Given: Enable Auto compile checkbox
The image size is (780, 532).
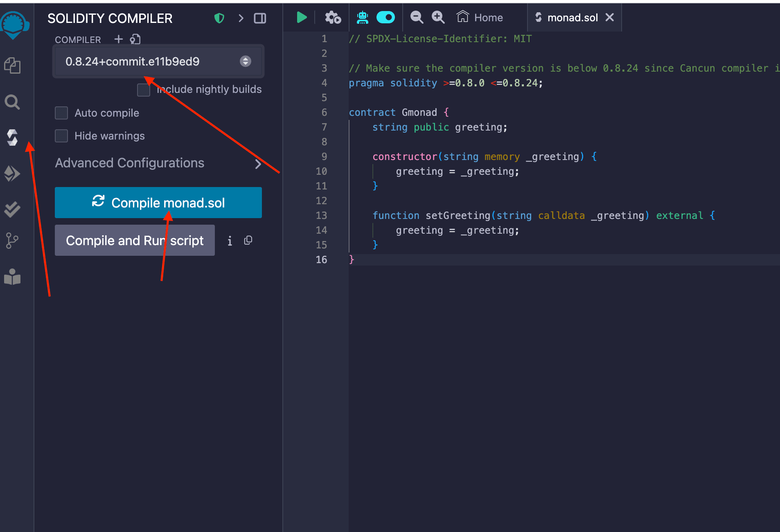Looking at the screenshot, I should (61, 113).
